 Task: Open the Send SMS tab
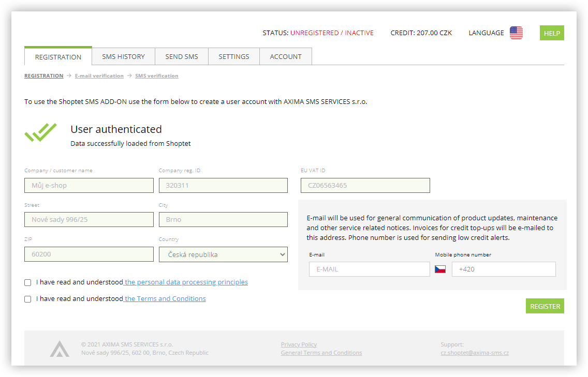[182, 56]
